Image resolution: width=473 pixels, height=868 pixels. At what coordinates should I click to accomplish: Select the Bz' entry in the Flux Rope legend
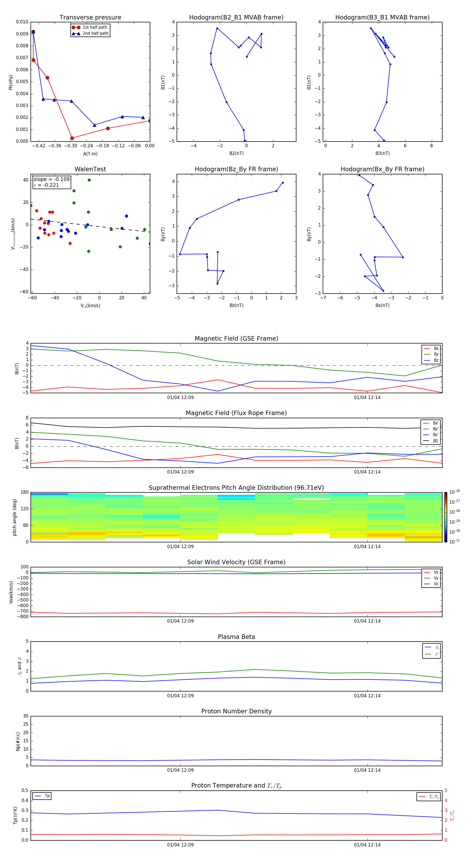click(x=431, y=435)
